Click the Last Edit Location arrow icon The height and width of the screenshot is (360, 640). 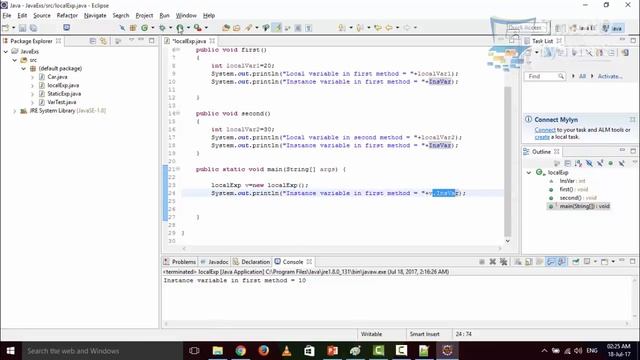378,28
